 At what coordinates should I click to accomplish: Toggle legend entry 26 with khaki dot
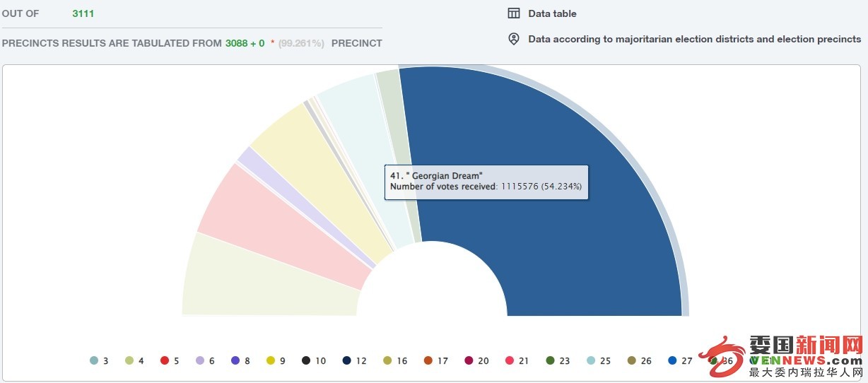point(639,360)
